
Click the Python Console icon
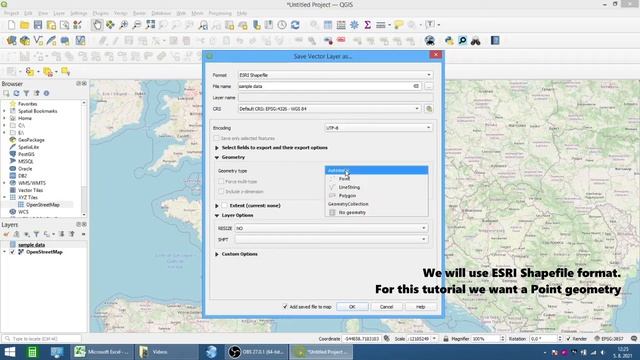tap(449, 40)
